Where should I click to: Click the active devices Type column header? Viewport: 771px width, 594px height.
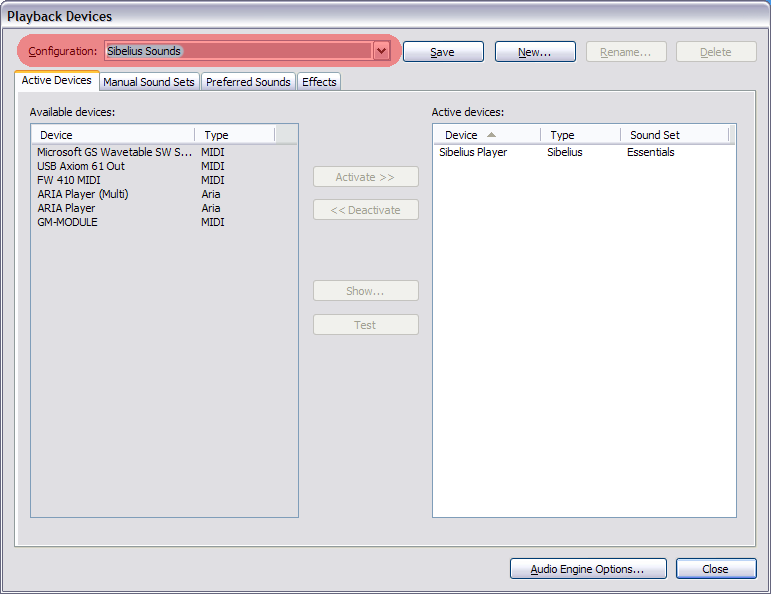581,135
